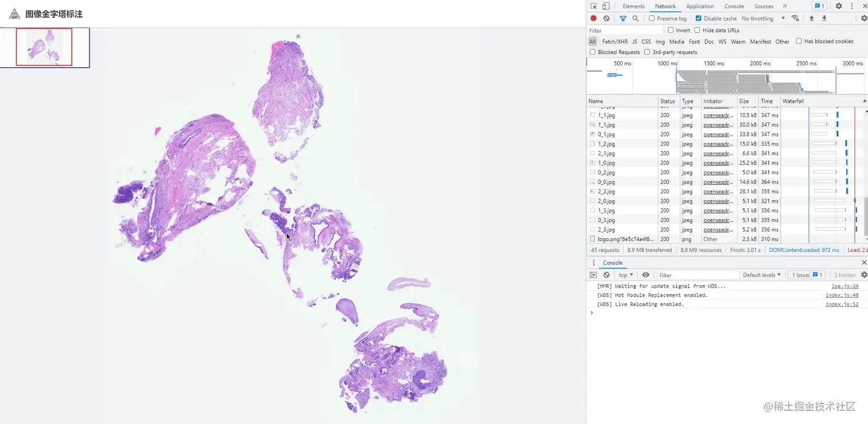Open the log.js:24 source link

(x=845, y=286)
